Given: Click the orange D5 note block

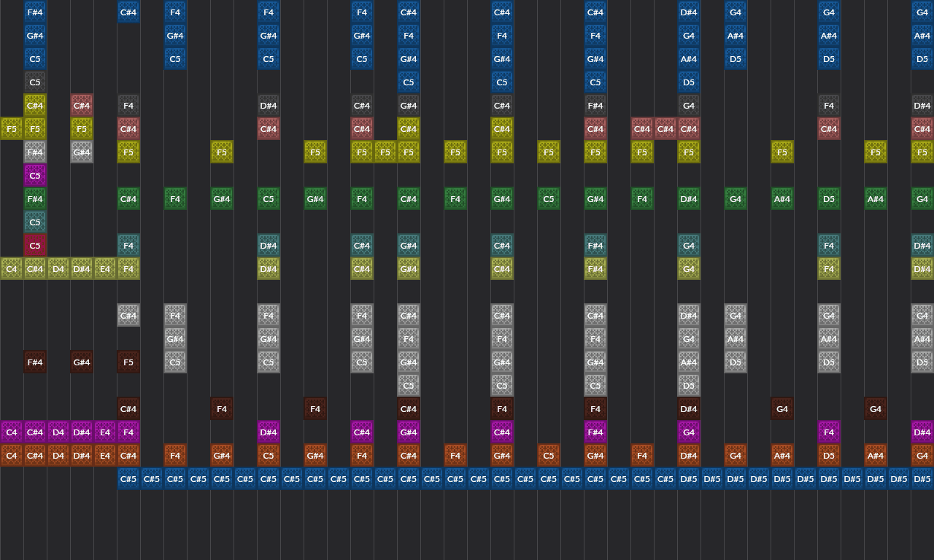Looking at the screenshot, I should [x=829, y=456].
